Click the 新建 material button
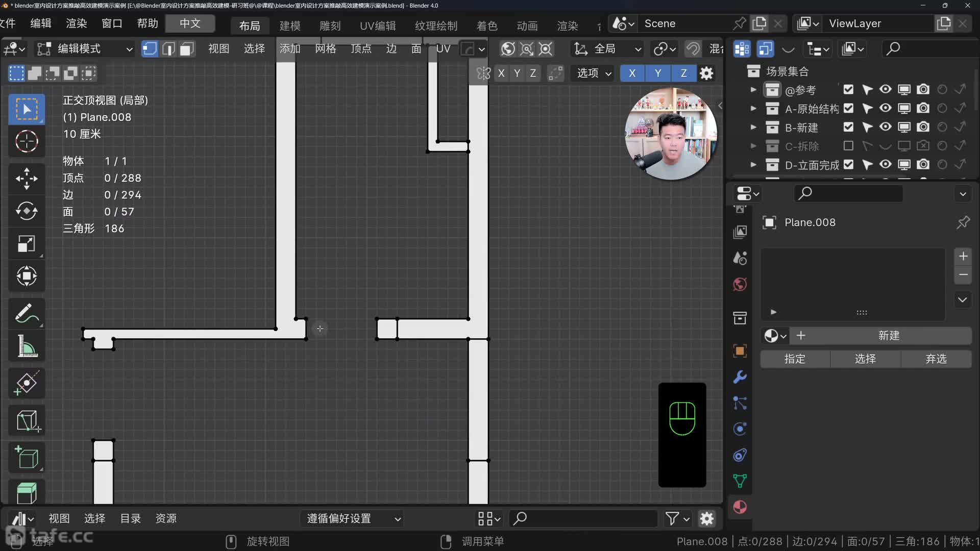 888,336
